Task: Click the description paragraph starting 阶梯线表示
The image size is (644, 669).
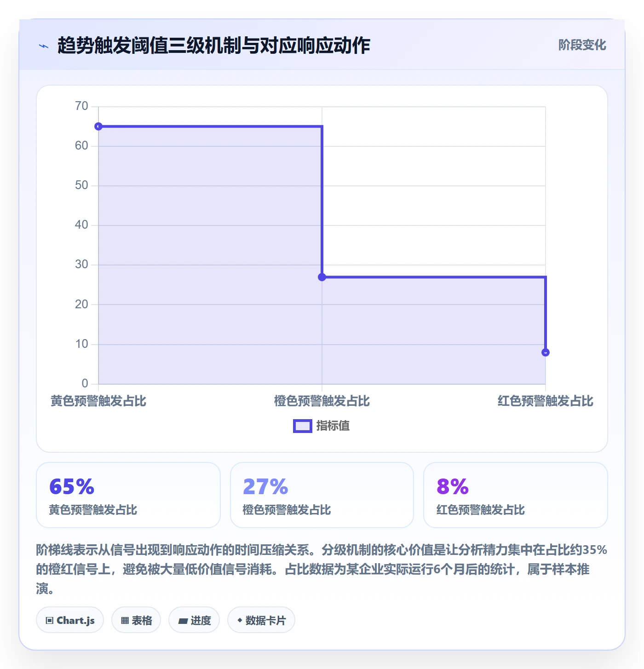Action: pyautogui.click(x=322, y=569)
